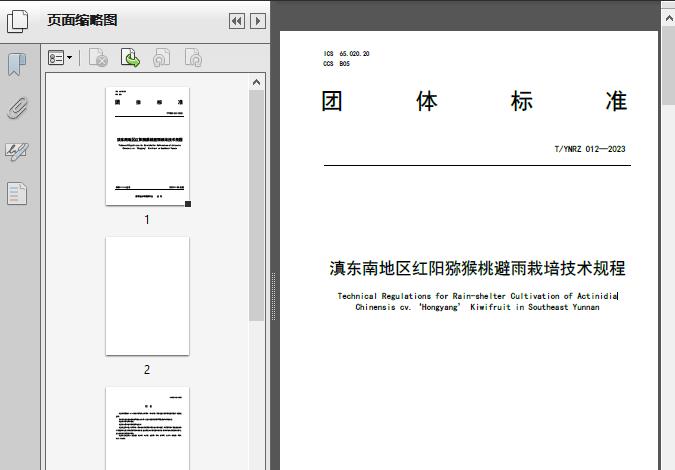Open the bookmarks panel
The image size is (675, 470).
coord(17,65)
